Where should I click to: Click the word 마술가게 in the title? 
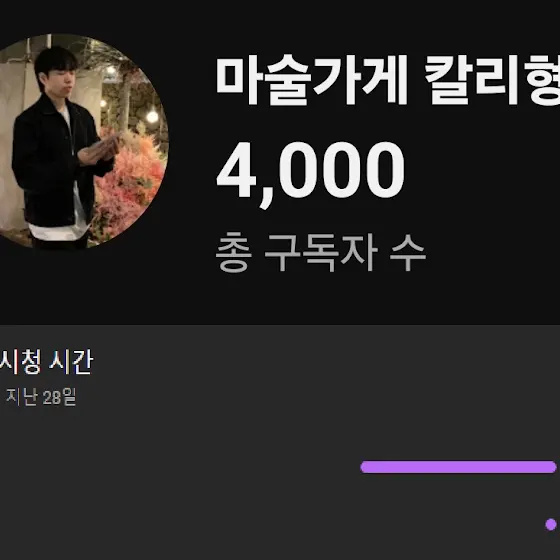coord(312,80)
